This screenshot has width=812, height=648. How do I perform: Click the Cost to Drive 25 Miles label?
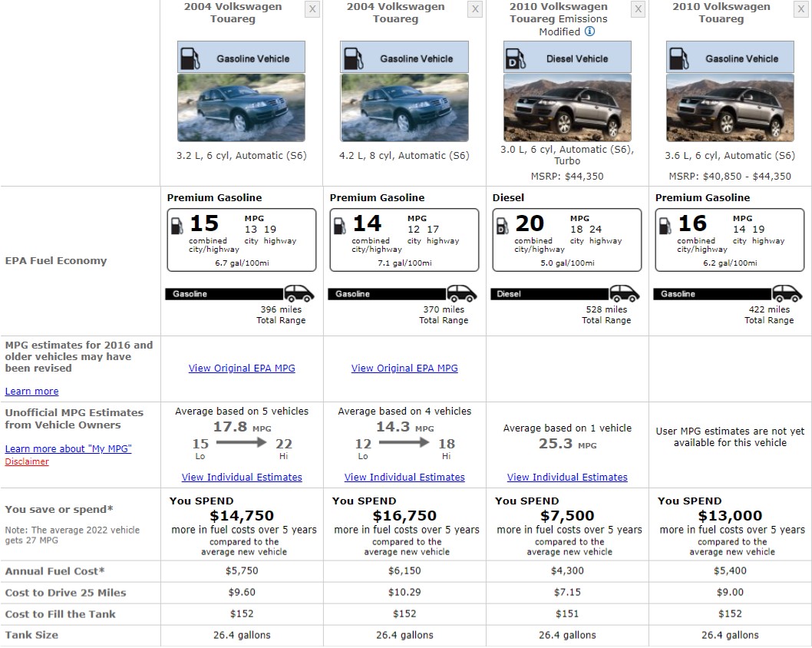(66, 593)
